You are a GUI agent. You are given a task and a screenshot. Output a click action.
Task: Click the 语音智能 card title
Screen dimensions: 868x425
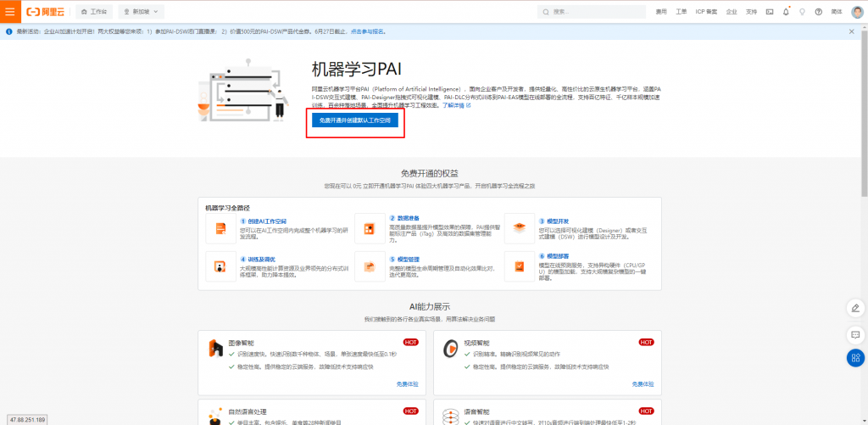[x=476, y=411]
